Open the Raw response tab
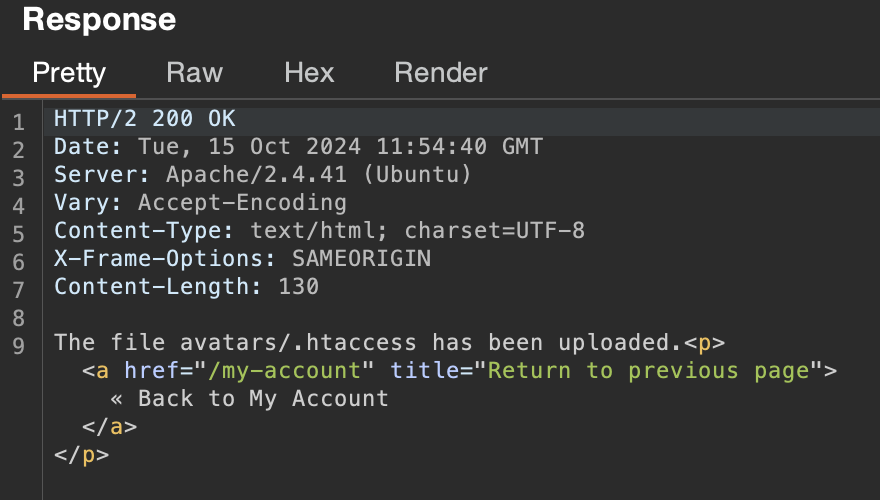The width and height of the screenshot is (880, 500). pos(194,73)
